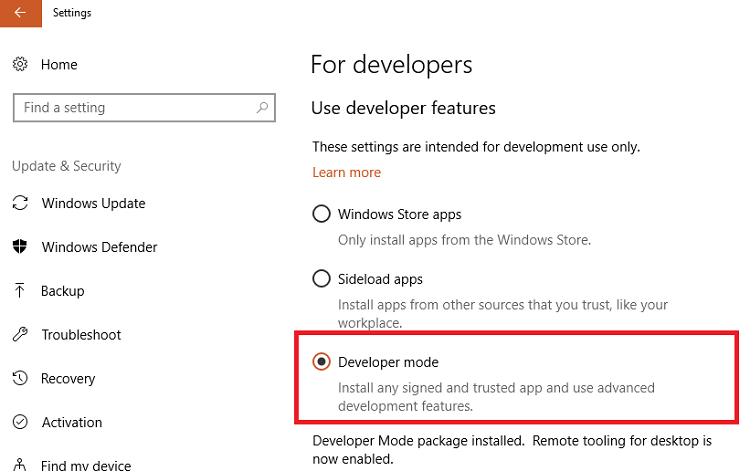Select the Developer mode radio button
Screen dimensions: 750x471
click(x=322, y=362)
